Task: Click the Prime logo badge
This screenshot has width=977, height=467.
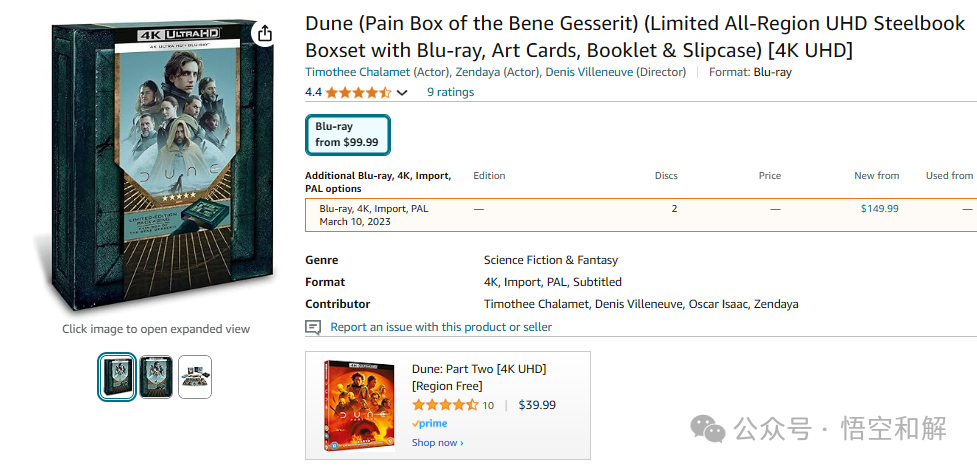Action: (x=430, y=424)
